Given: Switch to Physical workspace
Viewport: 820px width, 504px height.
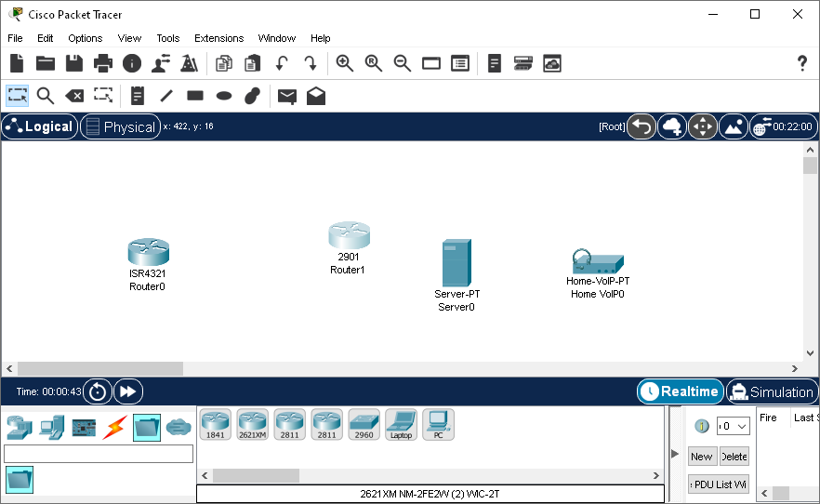Looking at the screenshot, I should (120, 126).
